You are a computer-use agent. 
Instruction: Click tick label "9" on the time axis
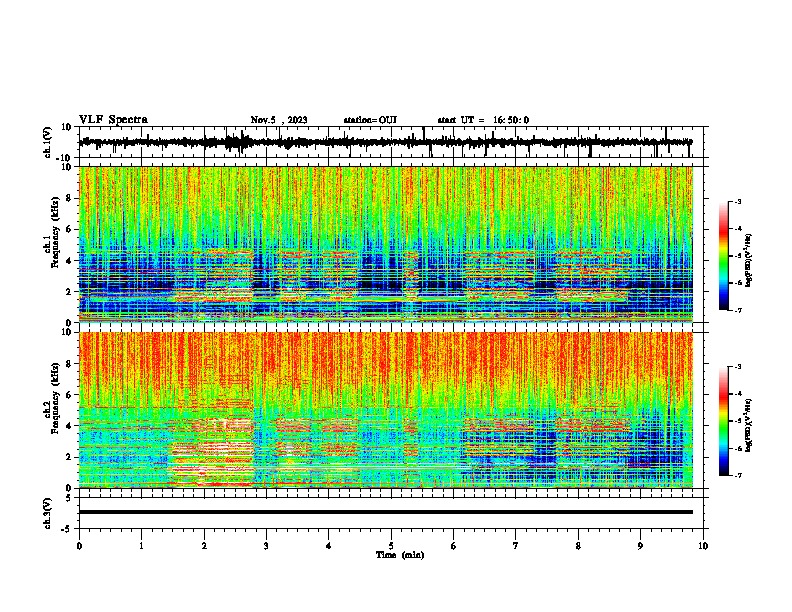pos(640,546)
